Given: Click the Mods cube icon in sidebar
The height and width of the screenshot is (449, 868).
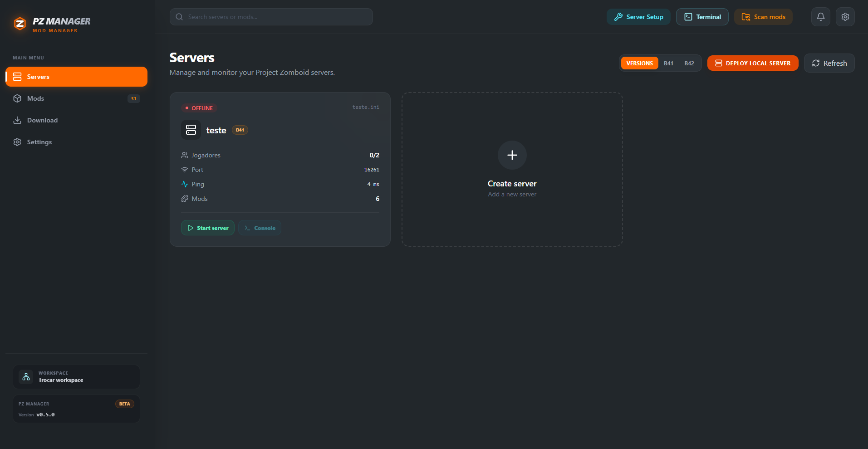Looking at the screenshot, I should (17, 98).
